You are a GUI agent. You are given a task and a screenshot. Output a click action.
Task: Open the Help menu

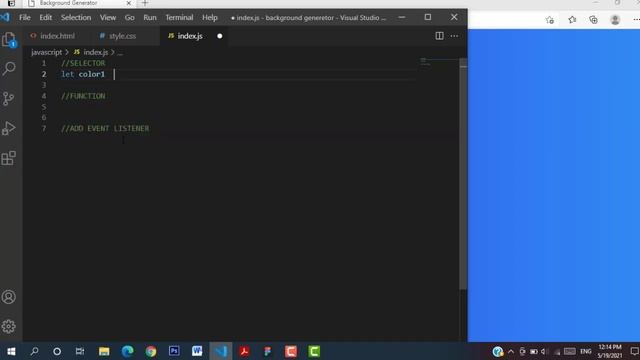210,18
